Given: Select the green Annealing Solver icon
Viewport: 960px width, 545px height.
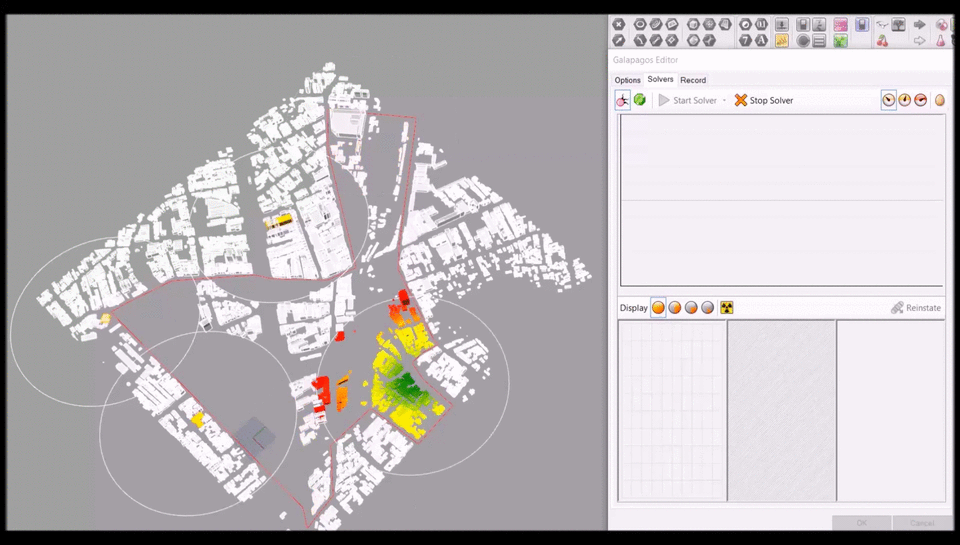Looking at the screenshot, I should tap(640, 100).
